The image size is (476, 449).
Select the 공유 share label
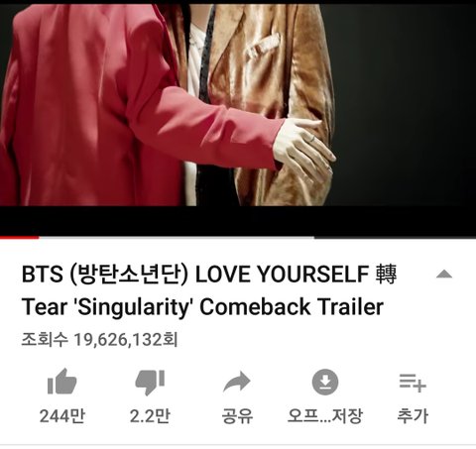[237, 416]
